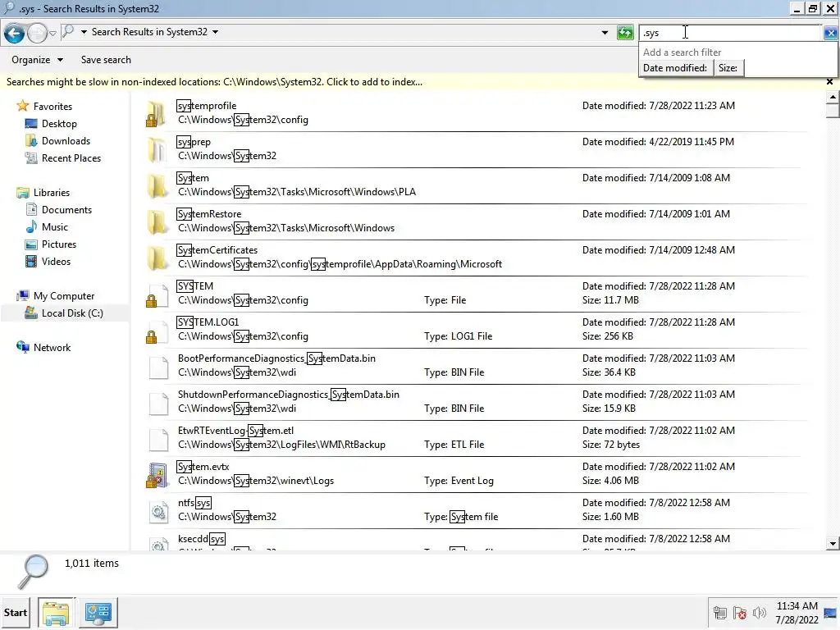Open address bar history dropdown arrow

(x=605, y=33)
